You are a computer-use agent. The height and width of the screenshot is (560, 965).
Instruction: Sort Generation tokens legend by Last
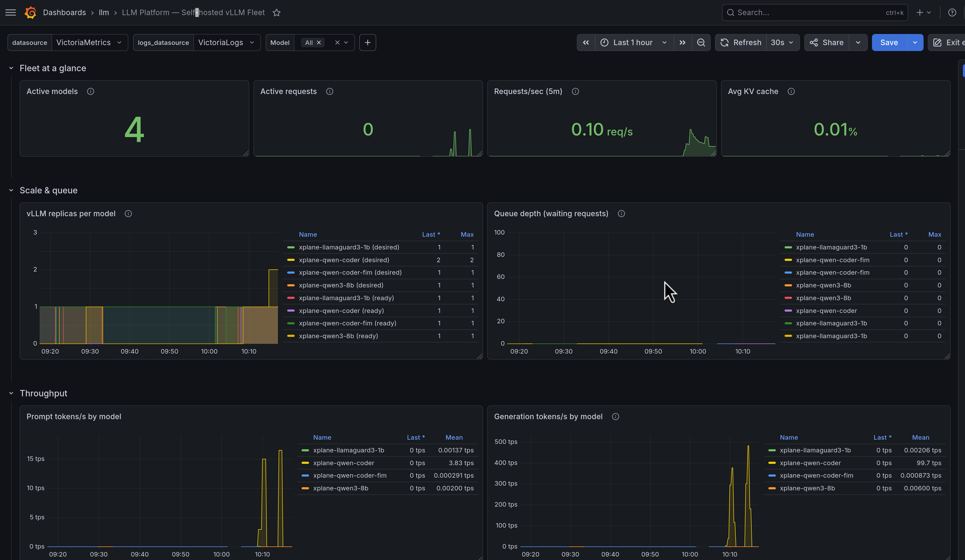[x=882, y=437]
